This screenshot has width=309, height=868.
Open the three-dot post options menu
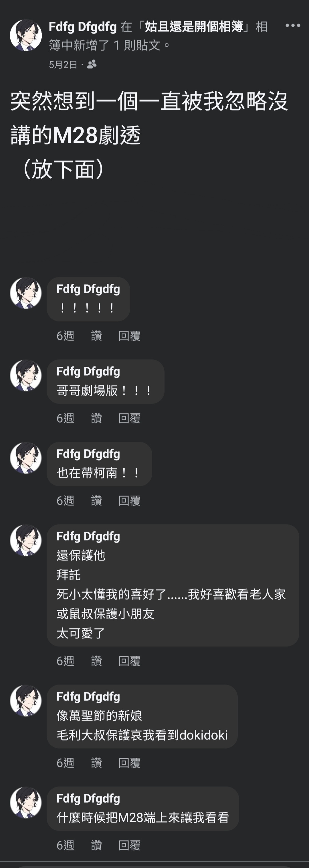point(292,25)
